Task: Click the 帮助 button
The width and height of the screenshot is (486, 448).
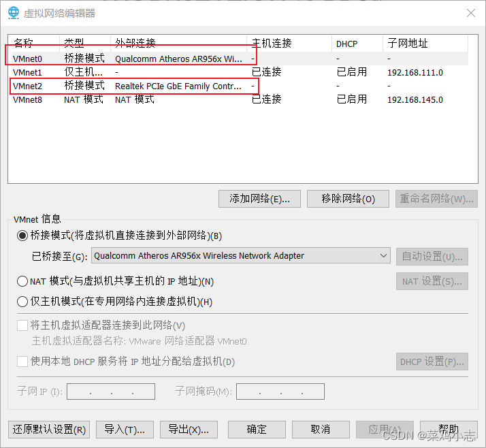Action: point(449,430)
